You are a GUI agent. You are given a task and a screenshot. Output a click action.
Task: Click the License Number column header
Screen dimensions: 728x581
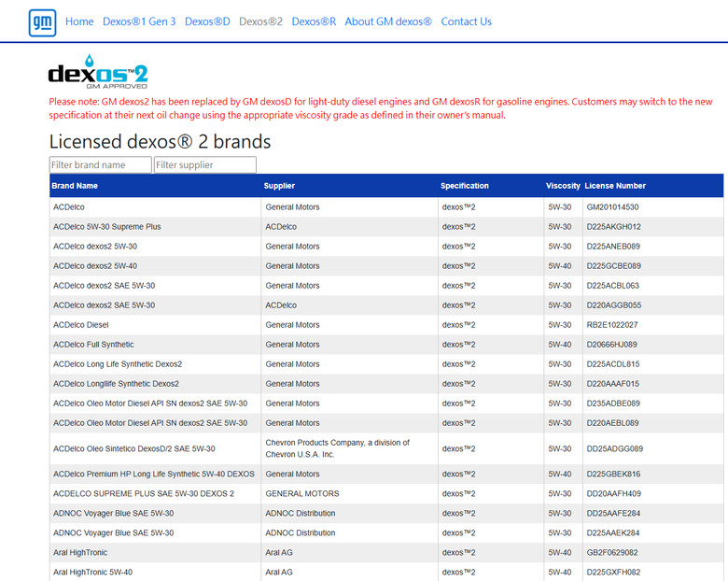pos(615,186)
